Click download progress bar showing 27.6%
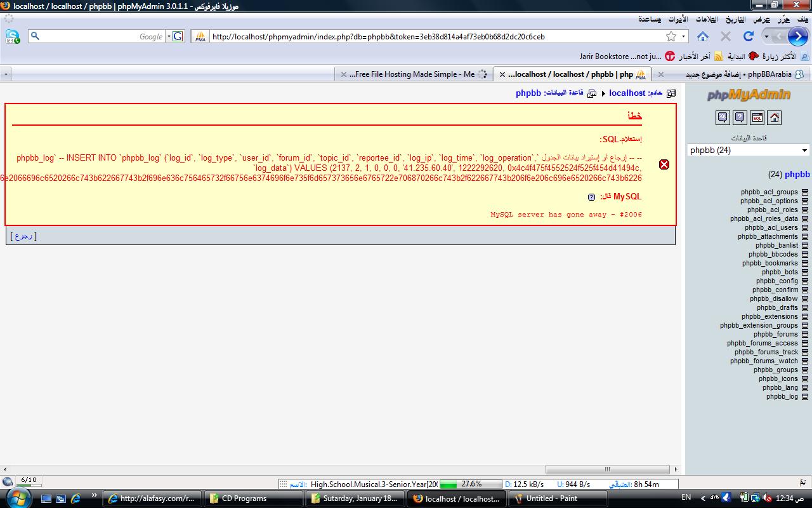This screenshot has width=812, height=508. [470, 484]
